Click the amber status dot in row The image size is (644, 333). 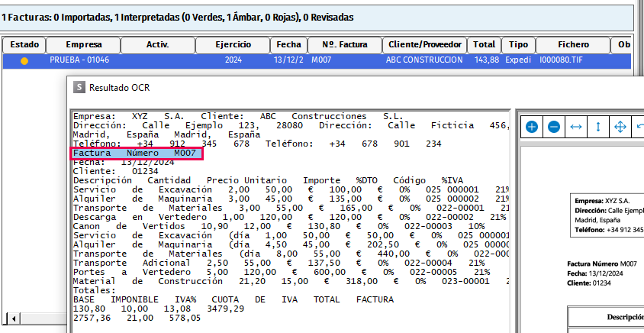[24, 61]
